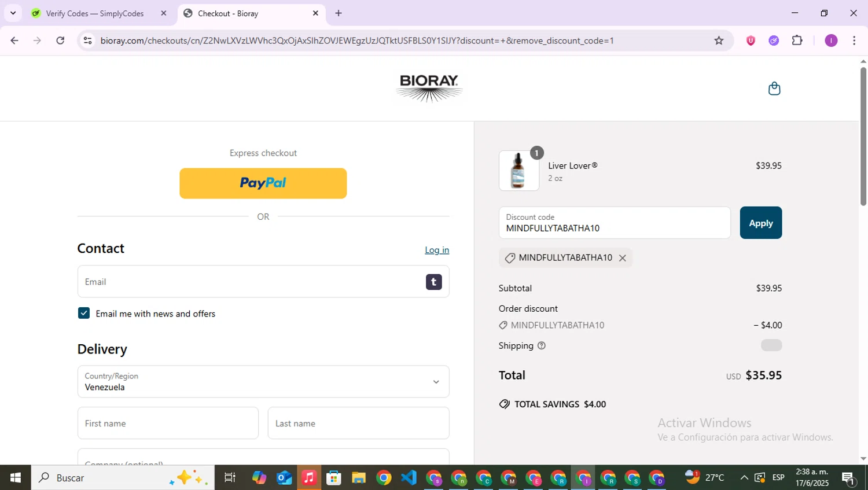The height and width of the screenshot is (490, 868).
Task: Reload the checkout page
Action: tap(60, 40)
